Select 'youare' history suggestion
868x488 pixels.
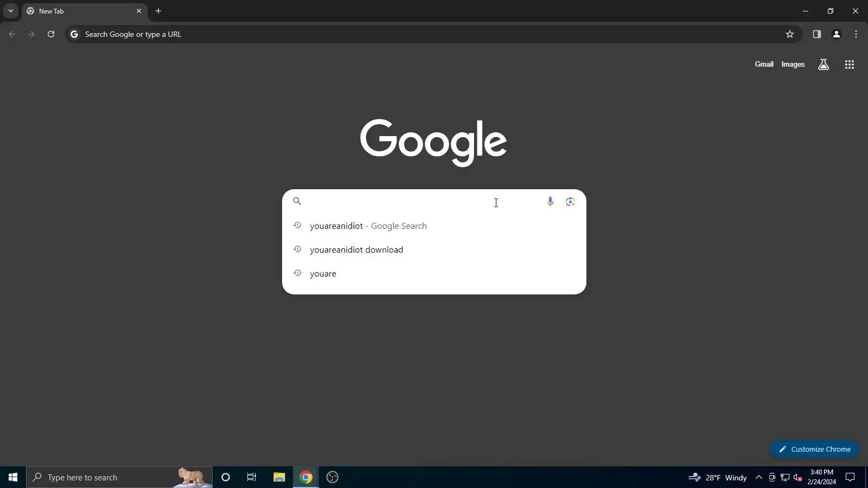434,273
